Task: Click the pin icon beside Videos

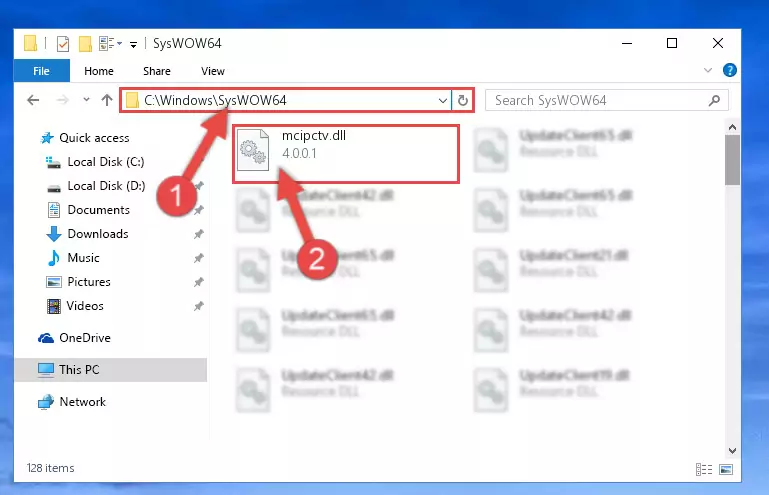Action: [x=199, y=307]
